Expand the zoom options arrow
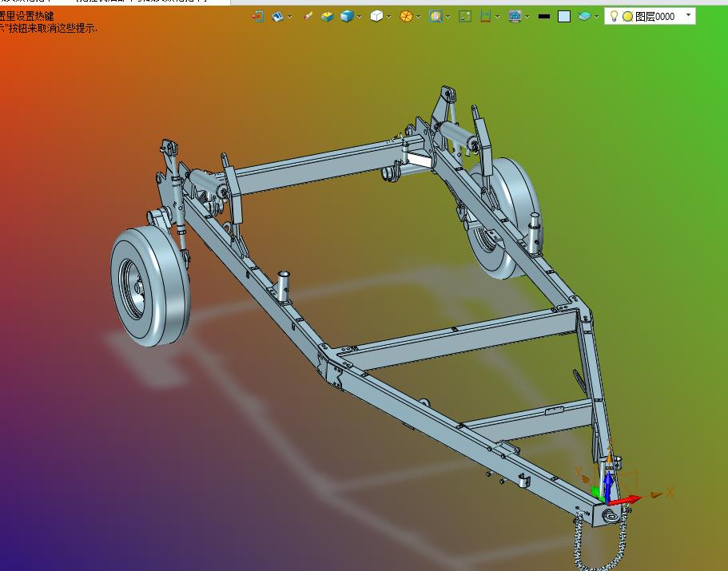 pyautogui.click(x=448, y=17)
